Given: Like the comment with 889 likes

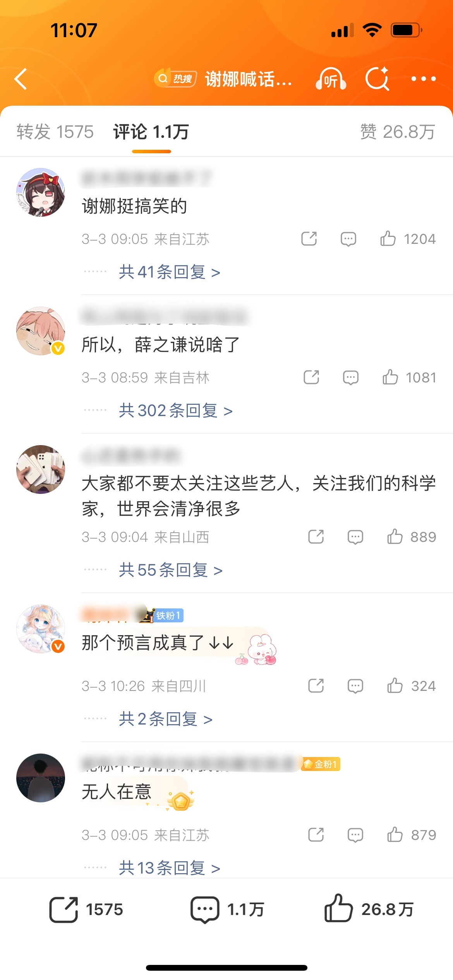Looking at the screenshot, I should click(412, 537).
